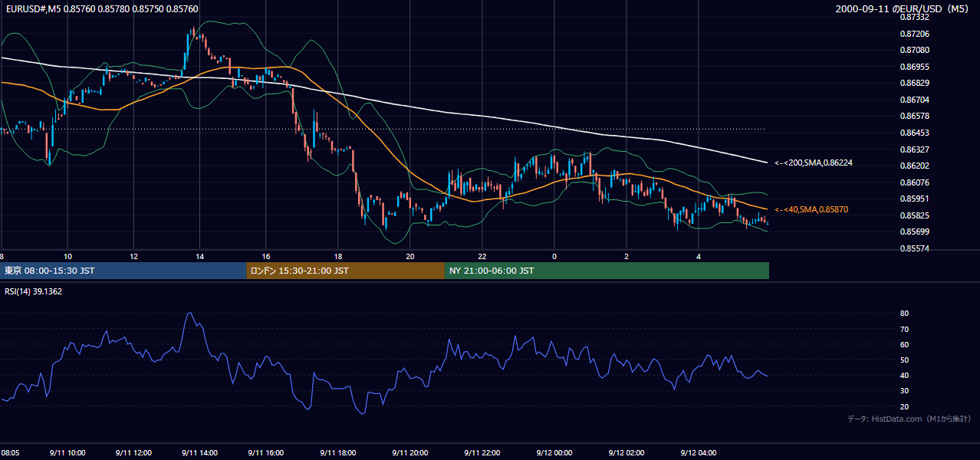
Task: Click price level 0.85699 on the axis
Action: [914, 232]
